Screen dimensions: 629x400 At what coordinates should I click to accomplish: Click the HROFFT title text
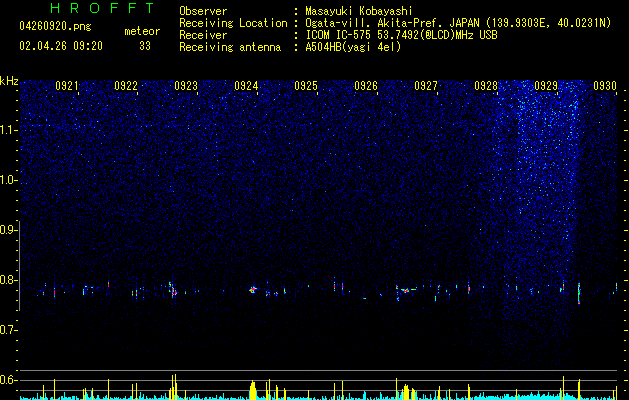tap(102, 8)
